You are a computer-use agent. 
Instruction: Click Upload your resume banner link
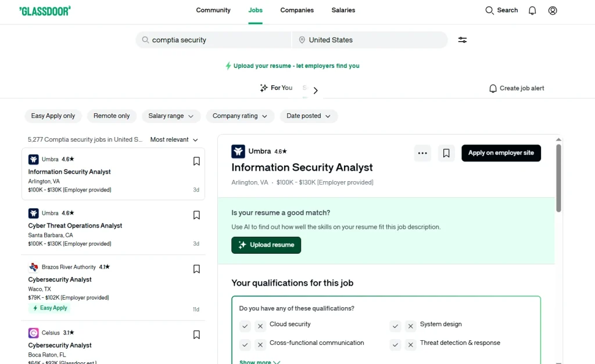(x=292, y=66)
